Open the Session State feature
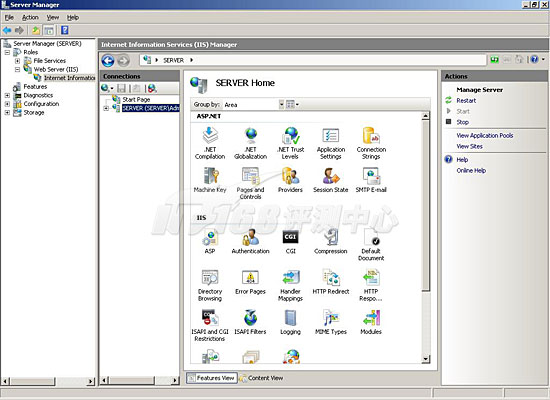The width and height of the screenshot is (550, 400). [x=331, y=180]
